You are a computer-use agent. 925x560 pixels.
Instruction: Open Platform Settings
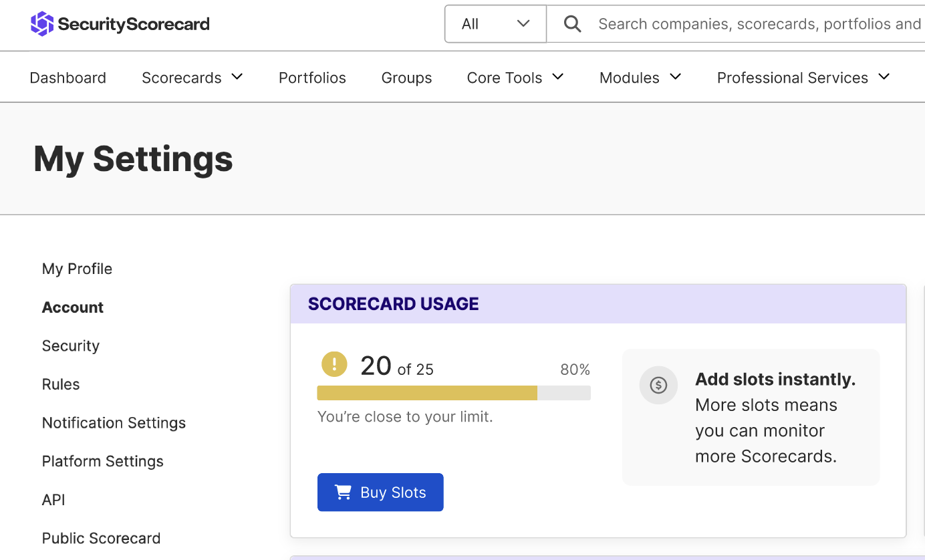(103, 461)
